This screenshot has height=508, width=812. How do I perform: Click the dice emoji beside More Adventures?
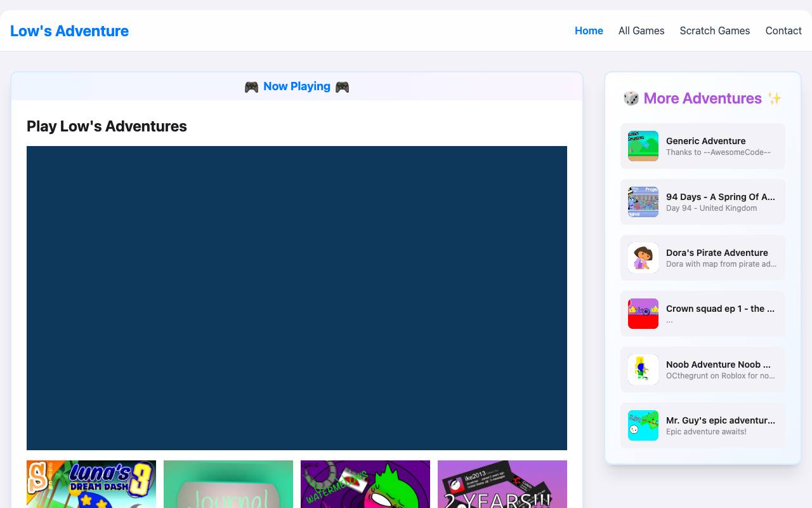pos(631,98)
